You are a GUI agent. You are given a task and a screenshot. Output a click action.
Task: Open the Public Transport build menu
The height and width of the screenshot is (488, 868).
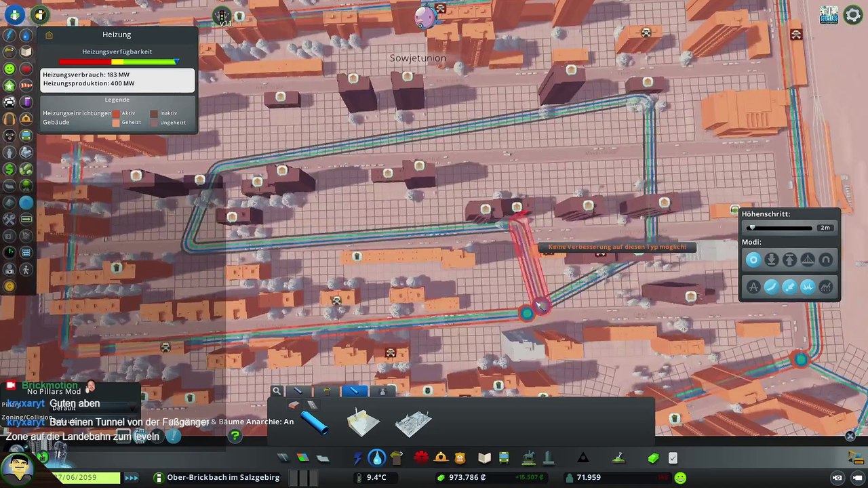pos(504,458)
